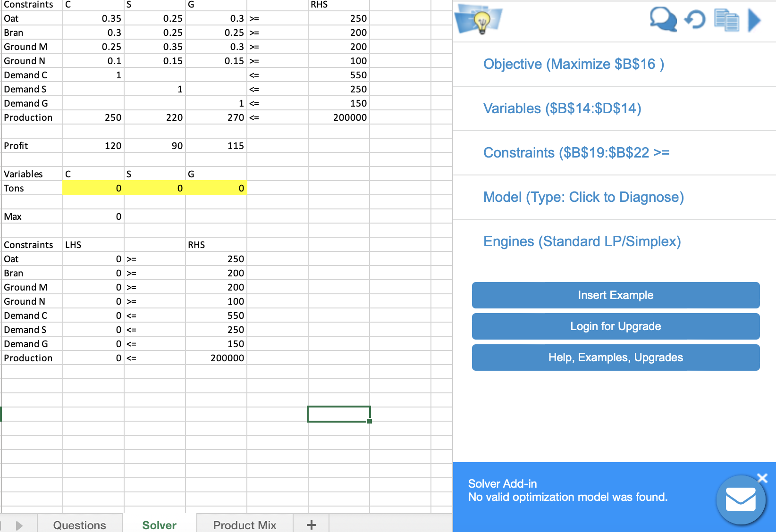This screenshot has width=776, height=532.
Task: Open the chat feedback icon
Action: pyautogui.click(x=663, y=20)
